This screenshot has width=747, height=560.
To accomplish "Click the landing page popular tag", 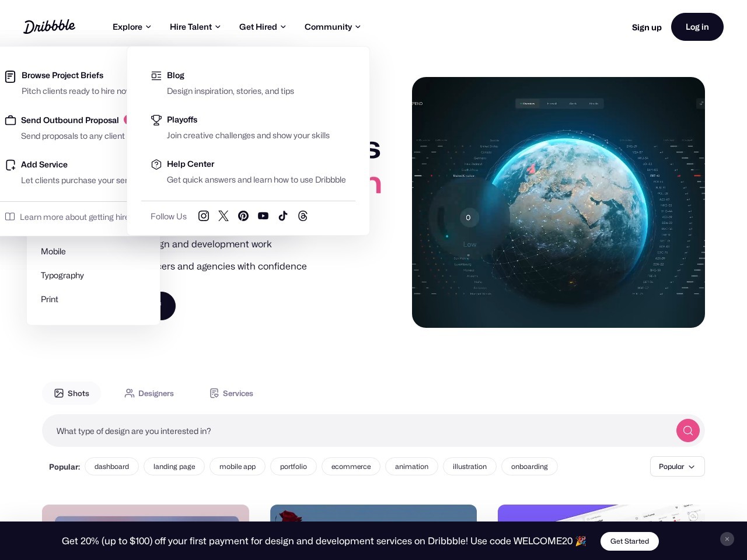I will pyautogui.click(x=174, y=467).
